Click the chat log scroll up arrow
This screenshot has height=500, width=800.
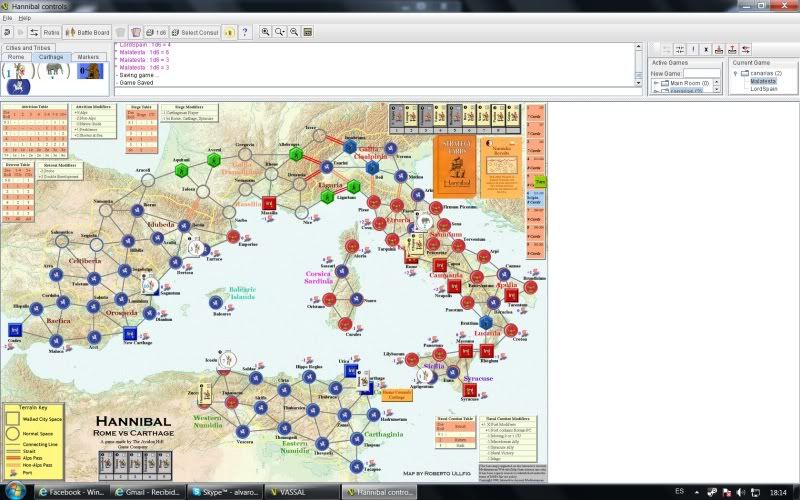pos(638,47)
